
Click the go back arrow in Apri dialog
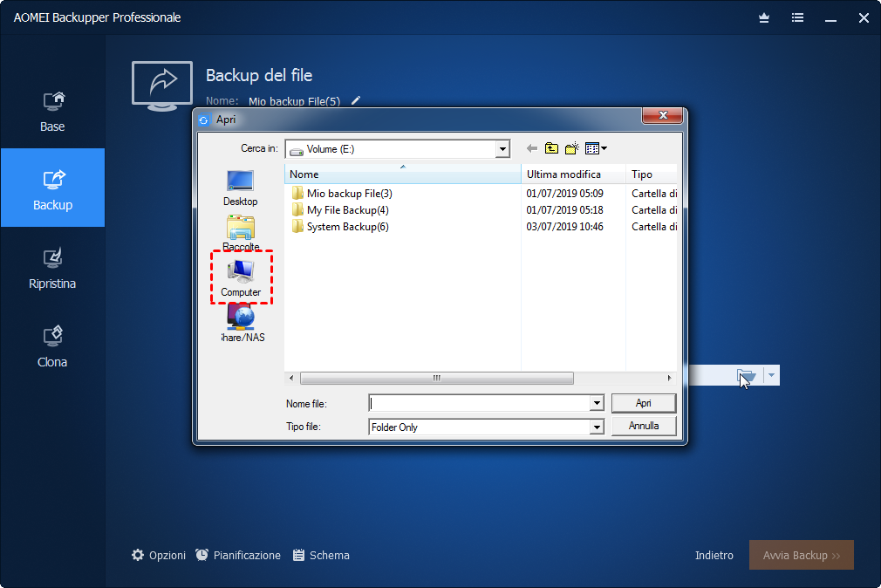click(531, 148)
